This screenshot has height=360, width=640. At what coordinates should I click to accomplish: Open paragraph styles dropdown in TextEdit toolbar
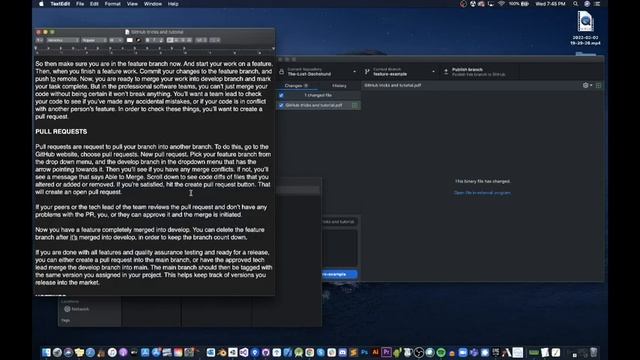(40, 40)
